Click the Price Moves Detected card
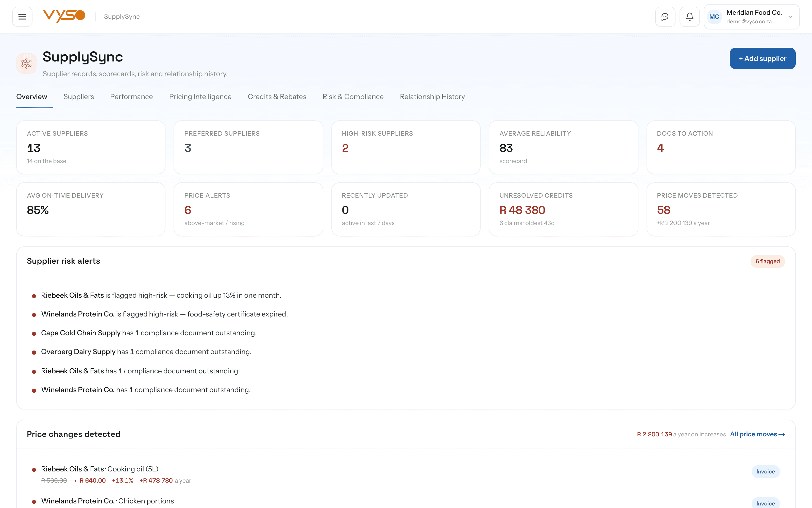The width and height of the screenshot is (812, 508). [721, 209]
